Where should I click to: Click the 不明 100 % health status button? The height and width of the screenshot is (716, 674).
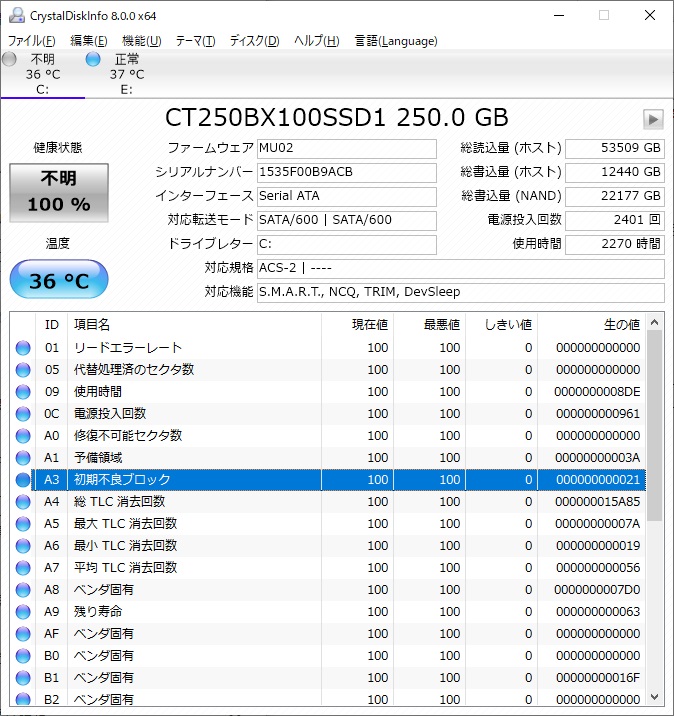click(59, 193)
